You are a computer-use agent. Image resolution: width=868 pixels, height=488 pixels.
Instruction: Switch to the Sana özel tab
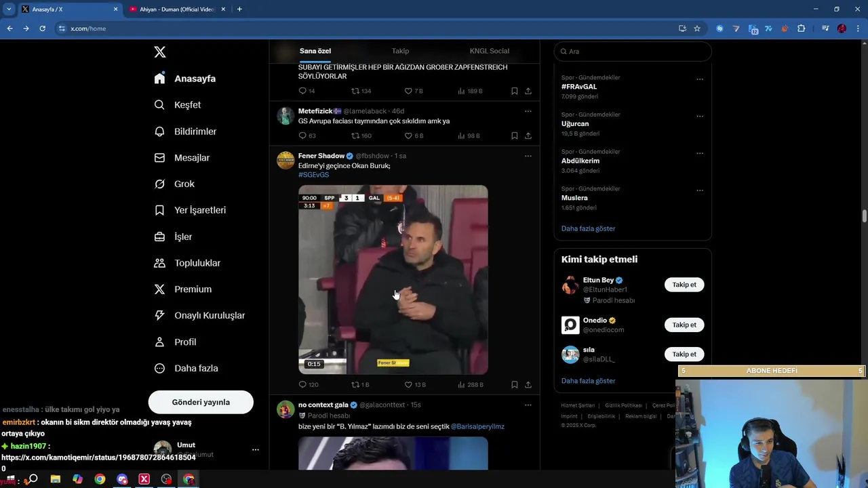point(315,51)
